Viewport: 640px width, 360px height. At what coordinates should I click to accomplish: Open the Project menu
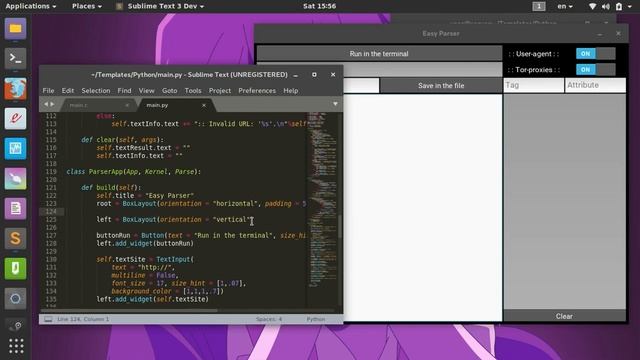[x=220, y=91]
